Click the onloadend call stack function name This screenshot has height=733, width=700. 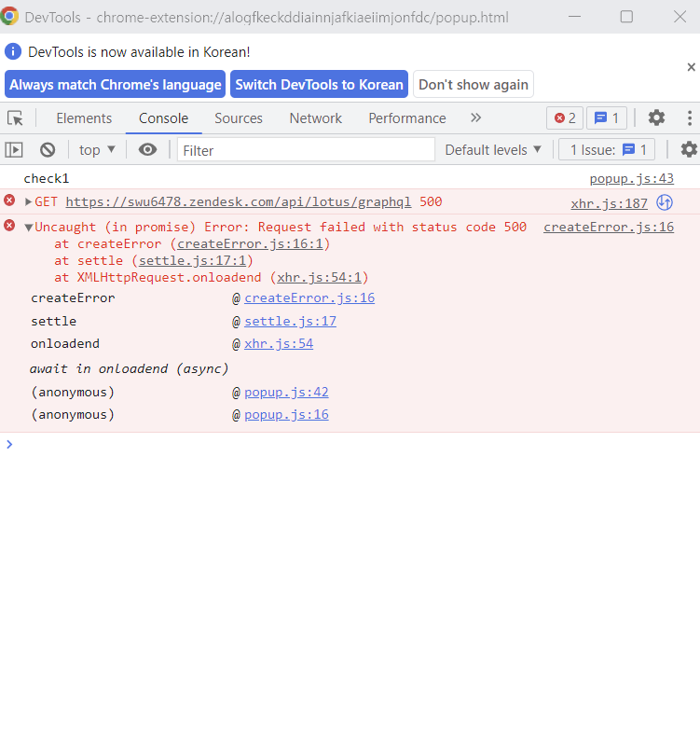[x=65, y=343]
